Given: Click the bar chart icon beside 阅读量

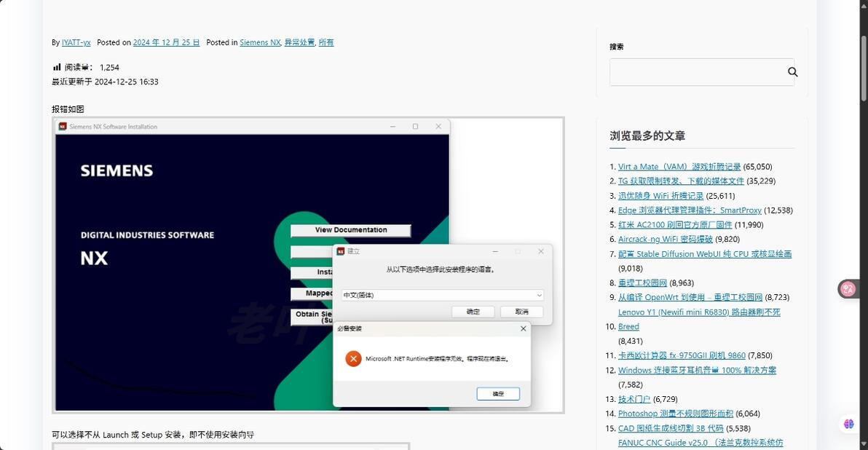Looking at the screenshot, I should [x=57, y=67].
